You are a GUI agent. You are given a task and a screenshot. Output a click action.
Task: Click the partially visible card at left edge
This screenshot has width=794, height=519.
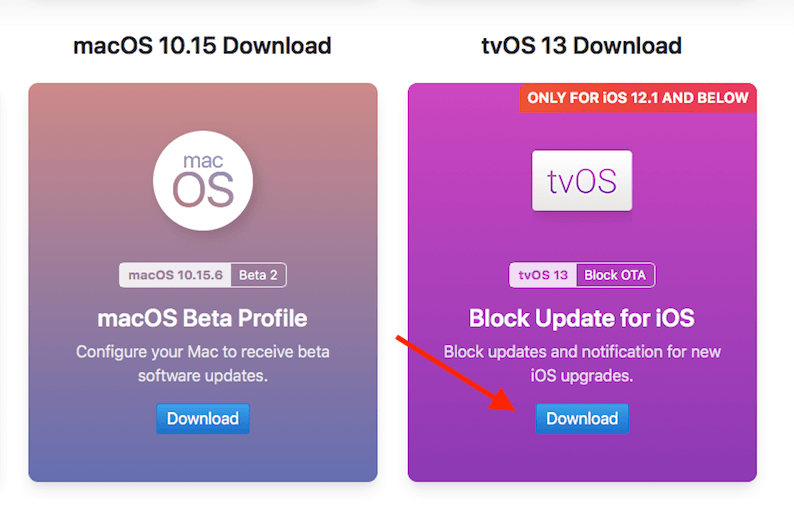pos(3,280)
